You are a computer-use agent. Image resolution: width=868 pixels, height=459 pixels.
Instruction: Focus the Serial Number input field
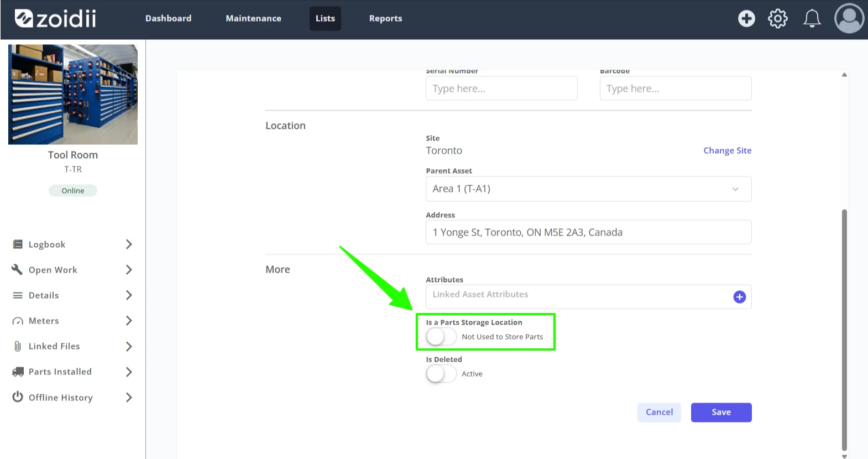click(x=501, y=88)
